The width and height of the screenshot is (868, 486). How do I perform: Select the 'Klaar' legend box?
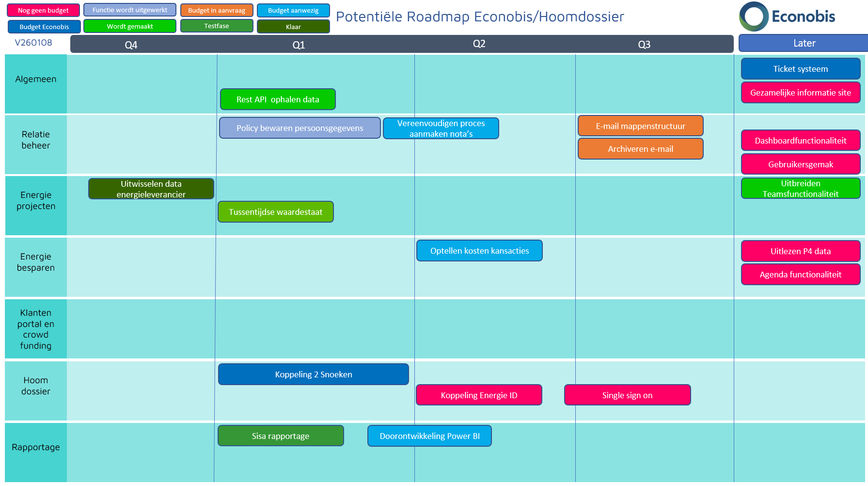293,27
